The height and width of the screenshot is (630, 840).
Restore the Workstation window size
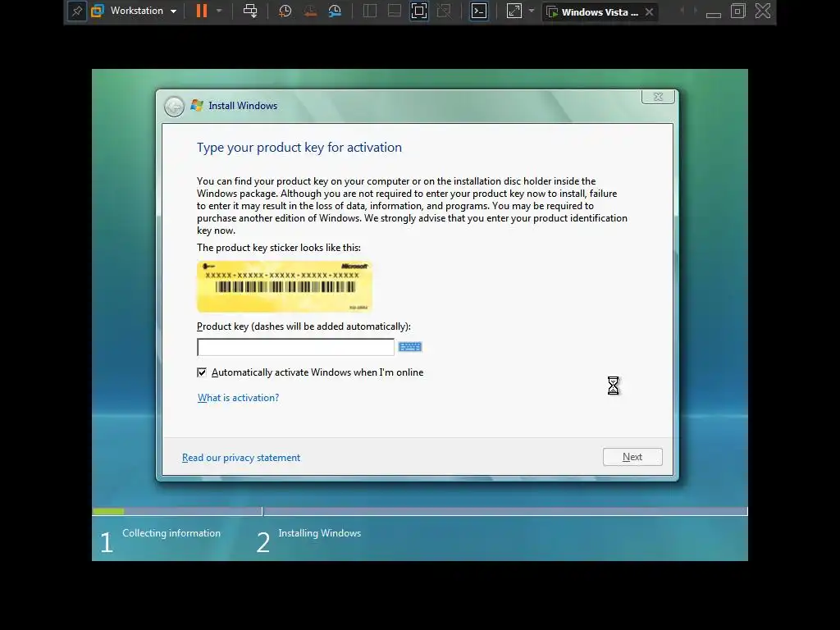coord(738,11)
